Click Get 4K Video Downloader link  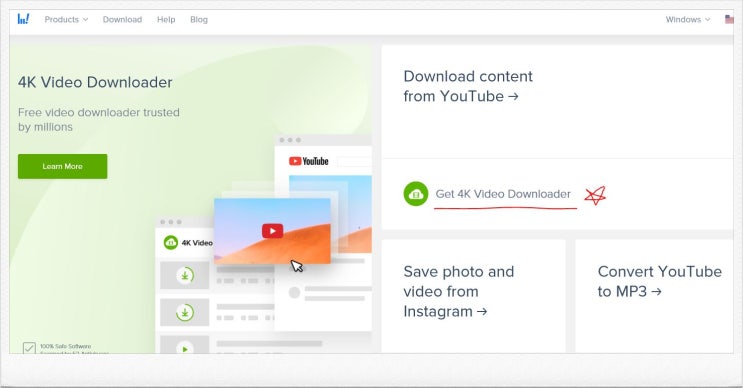tap(503, 194)
